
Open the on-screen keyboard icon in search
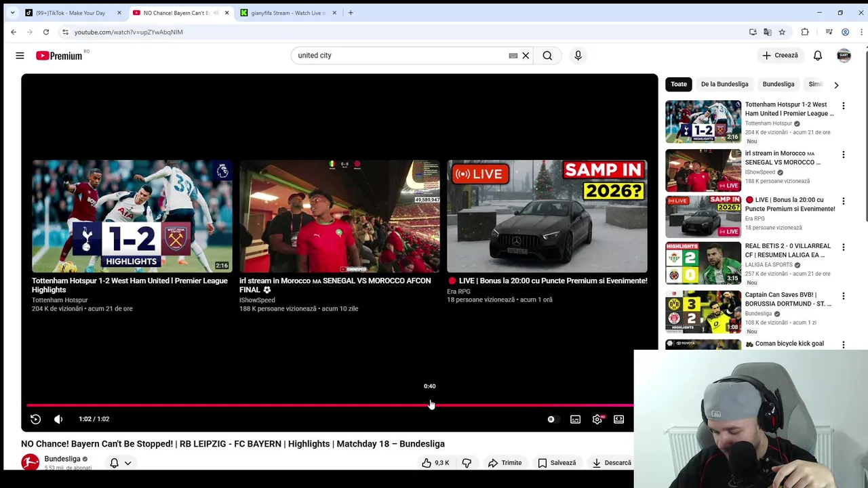(513, 56)
